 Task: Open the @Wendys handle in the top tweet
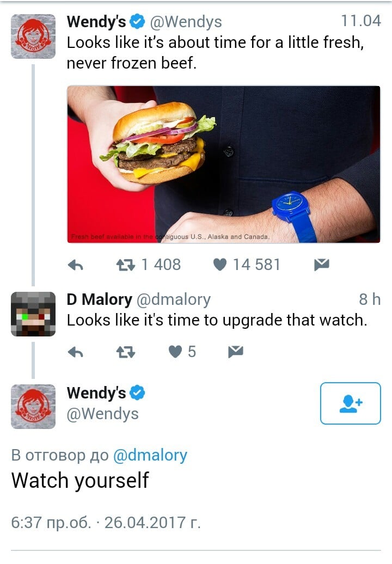(x=186, y=22)
